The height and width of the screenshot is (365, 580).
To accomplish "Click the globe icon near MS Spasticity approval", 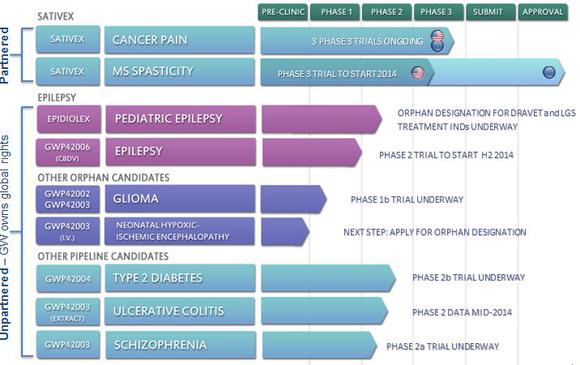I will coord(549,72).
